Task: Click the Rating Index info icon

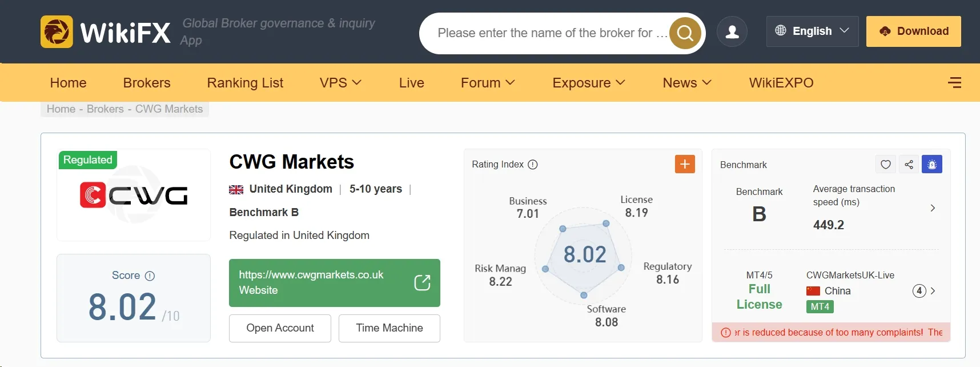Action: (x=533, y=165)
